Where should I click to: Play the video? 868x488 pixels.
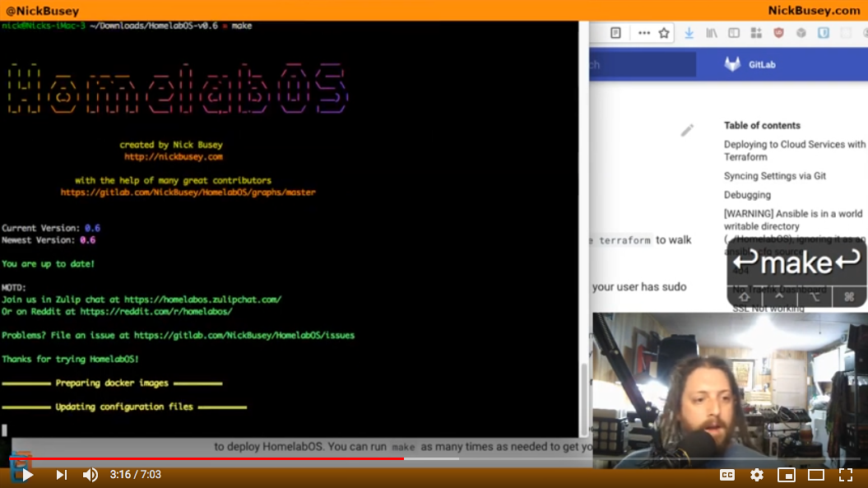click(26, 475)
